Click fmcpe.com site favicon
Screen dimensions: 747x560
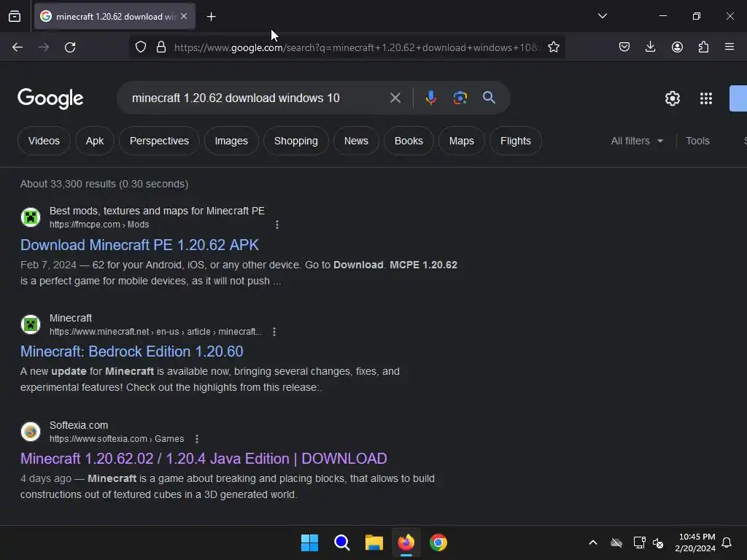click(31, 217)
